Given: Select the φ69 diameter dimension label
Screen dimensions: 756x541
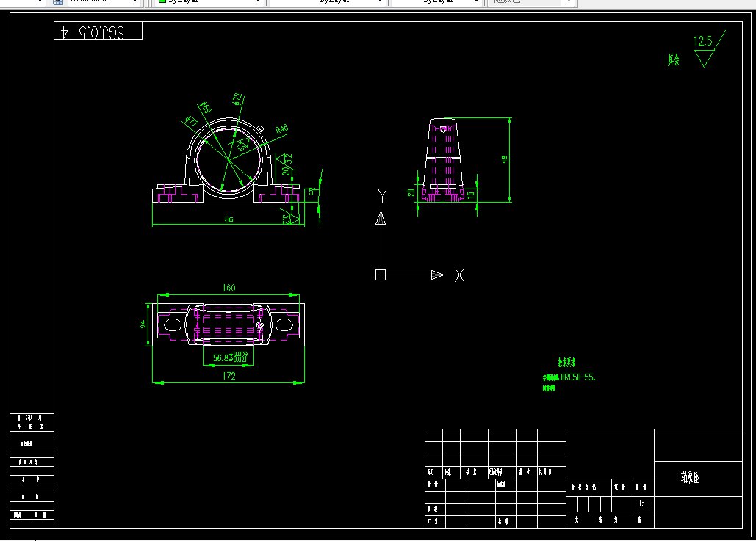Looking at the screenshot, I should tap(206, 107).
